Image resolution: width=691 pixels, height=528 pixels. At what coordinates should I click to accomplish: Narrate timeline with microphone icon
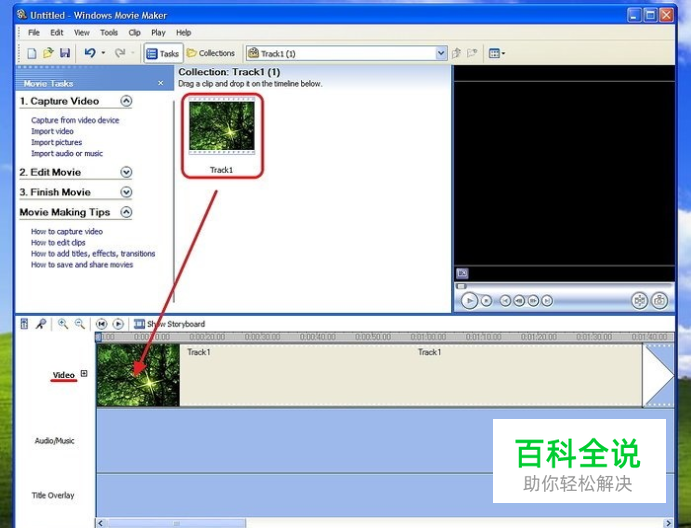(41, 324)
